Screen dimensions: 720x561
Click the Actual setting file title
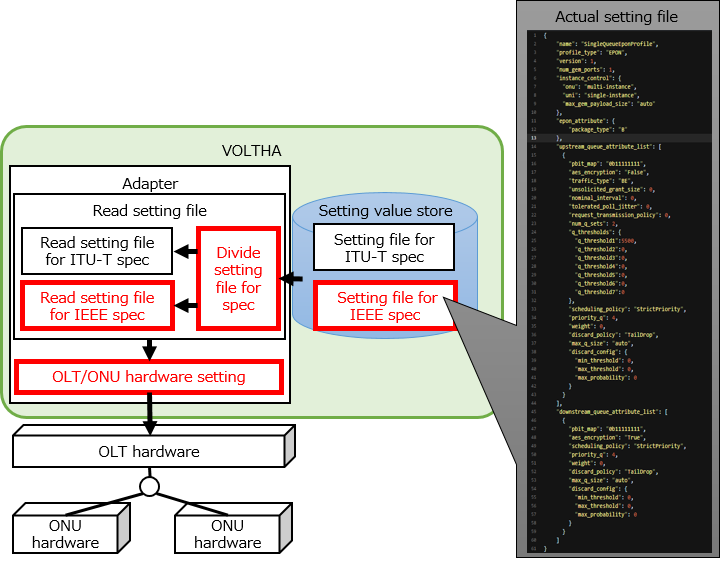pyautogui.click(x=616, y=16)
